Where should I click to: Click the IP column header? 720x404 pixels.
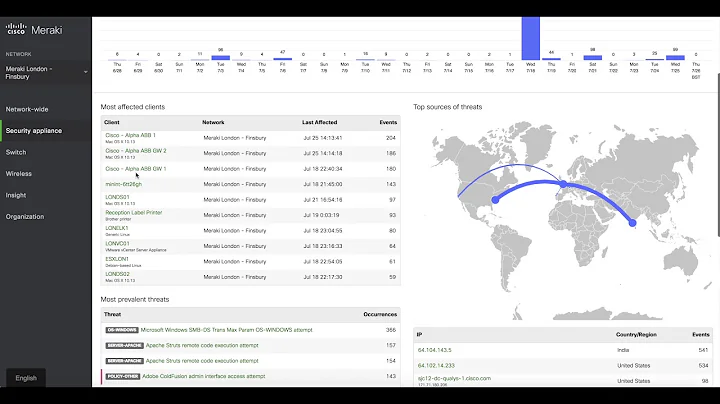[419, 335]
